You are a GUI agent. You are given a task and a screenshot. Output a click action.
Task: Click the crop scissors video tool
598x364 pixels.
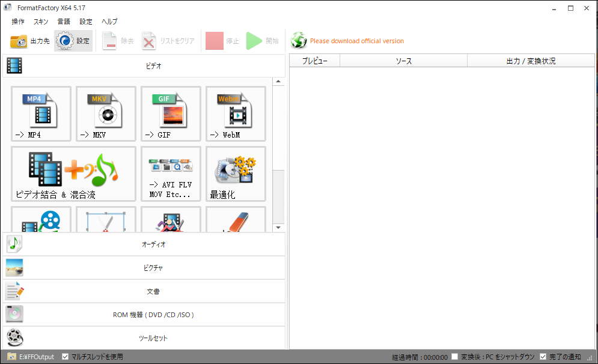(x=106, y=220)
